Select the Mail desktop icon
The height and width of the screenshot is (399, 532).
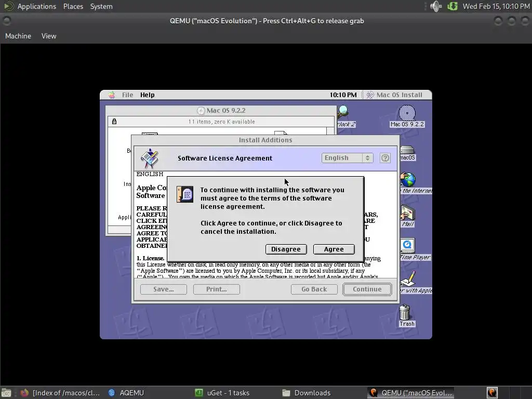pyautogui.click(x=408, y=216)
